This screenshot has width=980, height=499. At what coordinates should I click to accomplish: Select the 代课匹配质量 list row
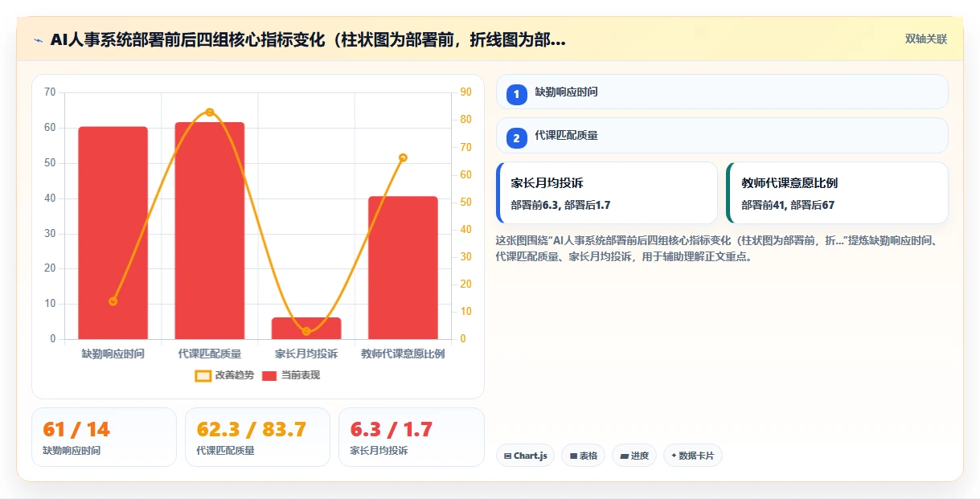(722, 135)
